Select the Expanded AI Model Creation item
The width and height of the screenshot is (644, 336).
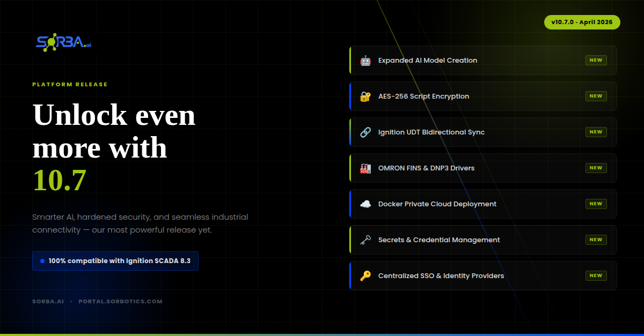[x=428, y=61]
